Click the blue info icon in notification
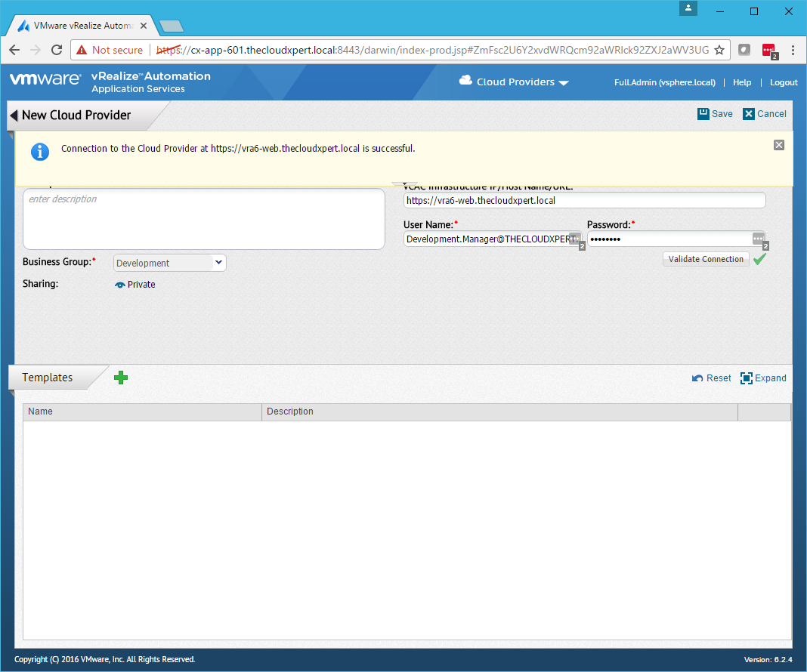The image size is (807, 672). 40,152
